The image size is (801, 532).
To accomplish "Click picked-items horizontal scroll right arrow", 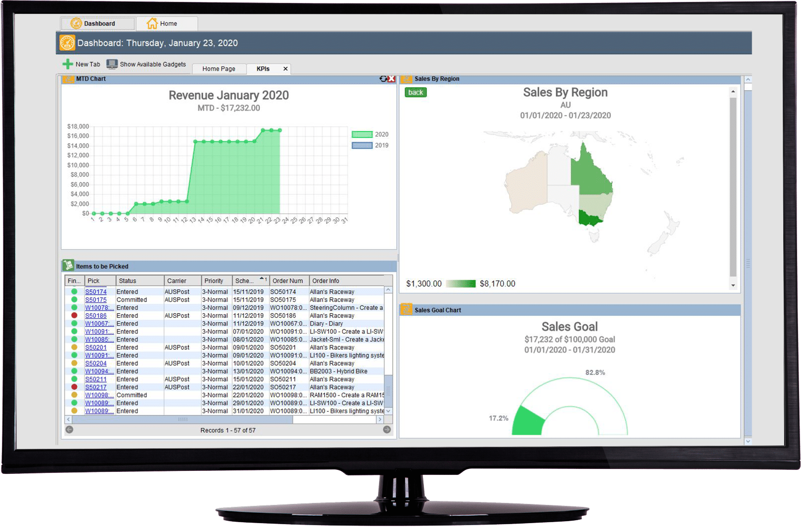I will point(380,419).
